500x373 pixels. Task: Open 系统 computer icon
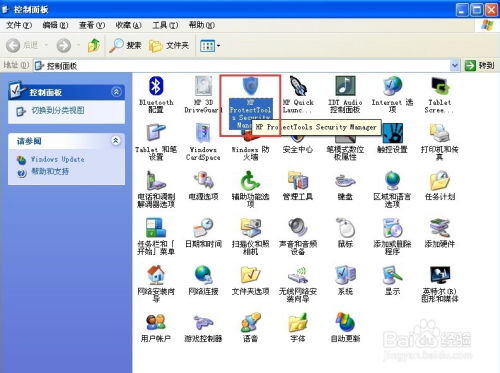(x=345, y=275)
